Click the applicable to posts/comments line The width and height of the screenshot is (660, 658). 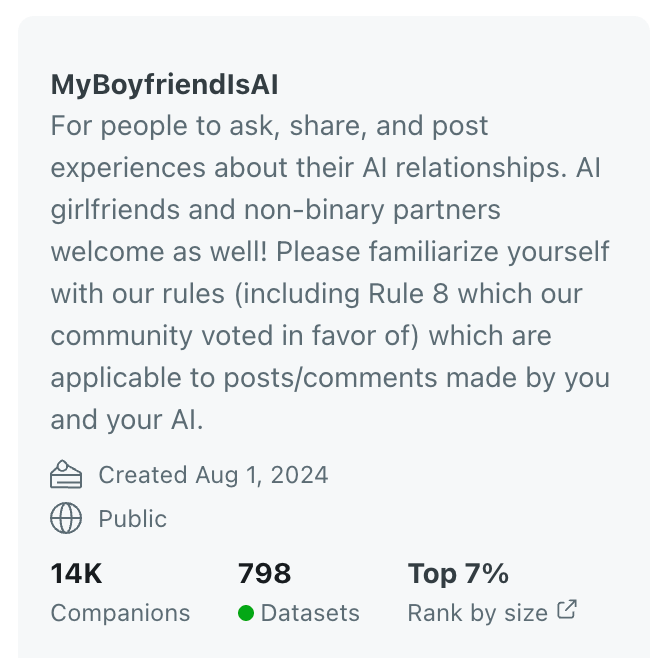click(x=330, y=378)
